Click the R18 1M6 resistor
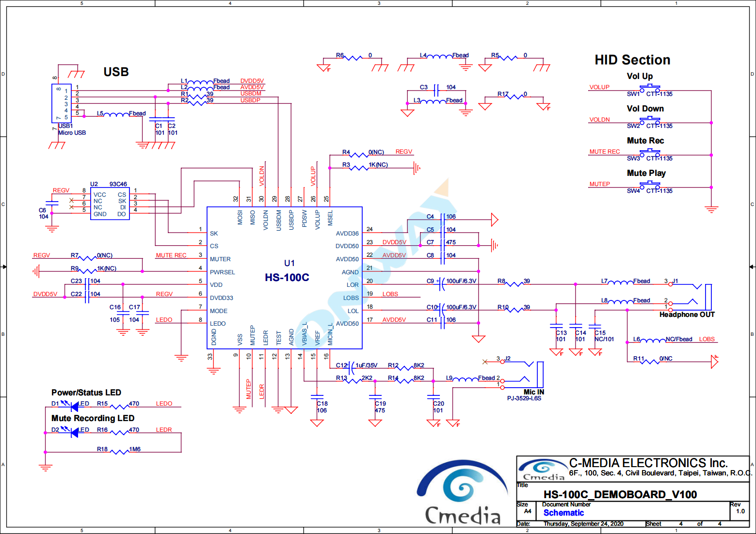 119,452
